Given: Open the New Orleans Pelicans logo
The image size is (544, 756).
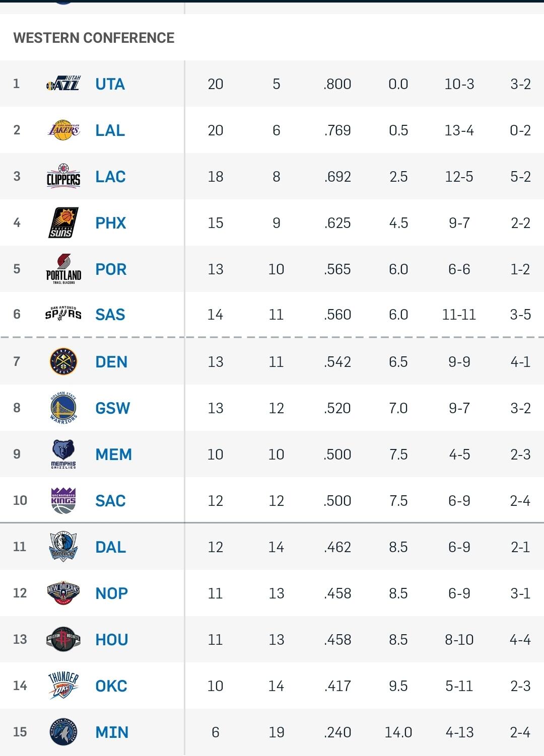Looking at the screenshot, I should click(63, 593).
